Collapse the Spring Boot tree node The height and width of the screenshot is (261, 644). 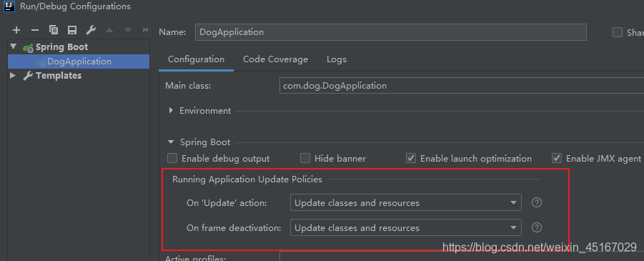pos(14,47)
